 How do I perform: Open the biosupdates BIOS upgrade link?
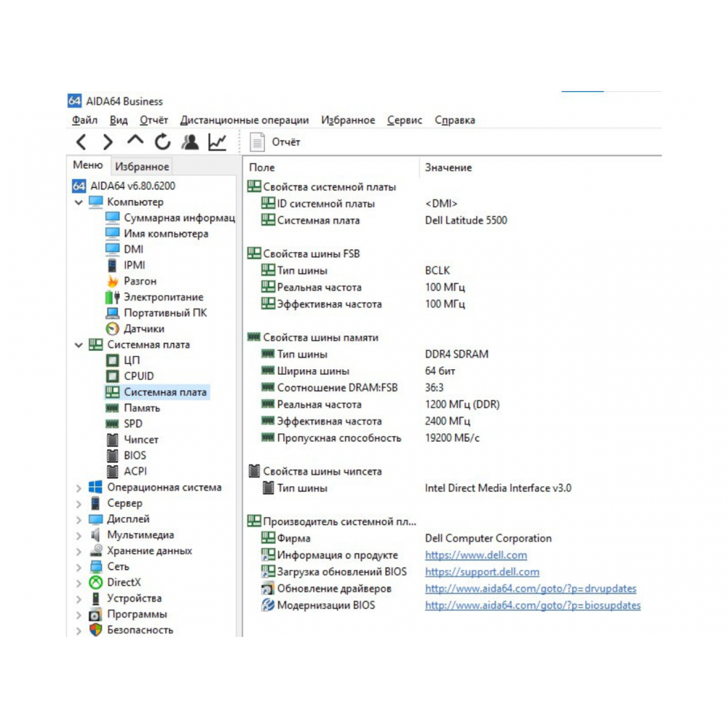pos(533,606)
